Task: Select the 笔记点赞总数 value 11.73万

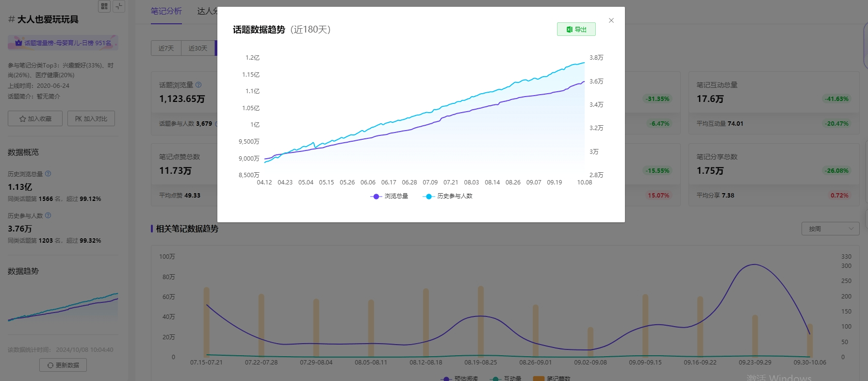Action: click(x=176, y=171)
